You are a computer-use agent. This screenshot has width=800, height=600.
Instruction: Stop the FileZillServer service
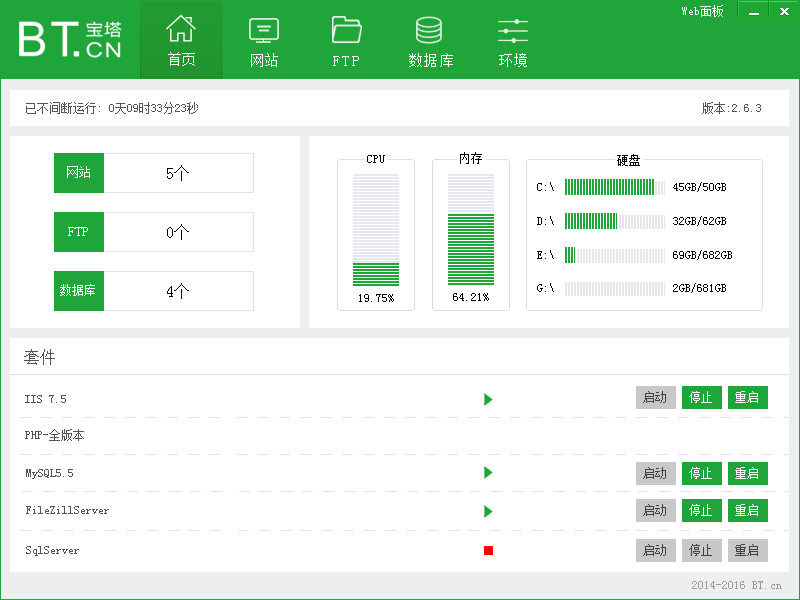pyautogui.click(x=702, y=510)
